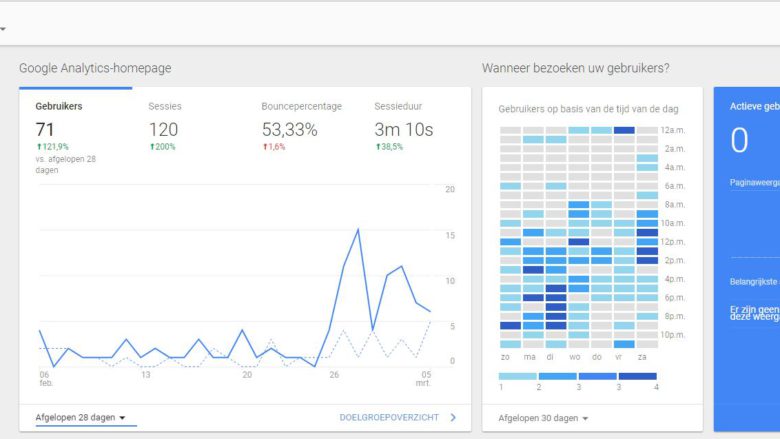Viewport: 780px width, 439px height.
Task: Select the Gebruikers metric tab
Action: tap(59, 106)
